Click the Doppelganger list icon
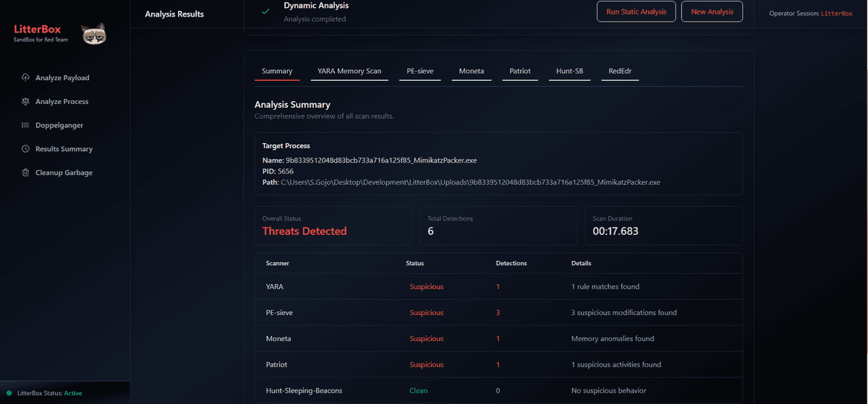 [26, 125]
